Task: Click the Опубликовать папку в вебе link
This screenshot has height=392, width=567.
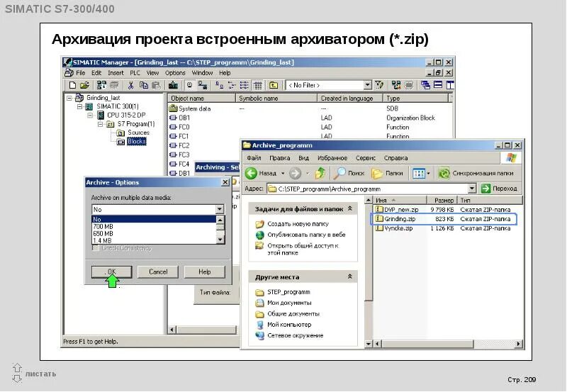Action: [x=306, y=235]
